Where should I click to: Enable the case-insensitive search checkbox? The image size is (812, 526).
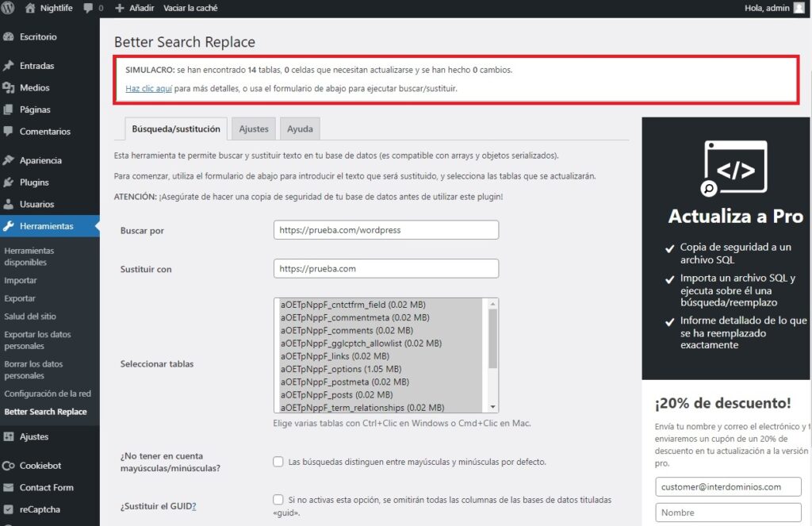278,461
